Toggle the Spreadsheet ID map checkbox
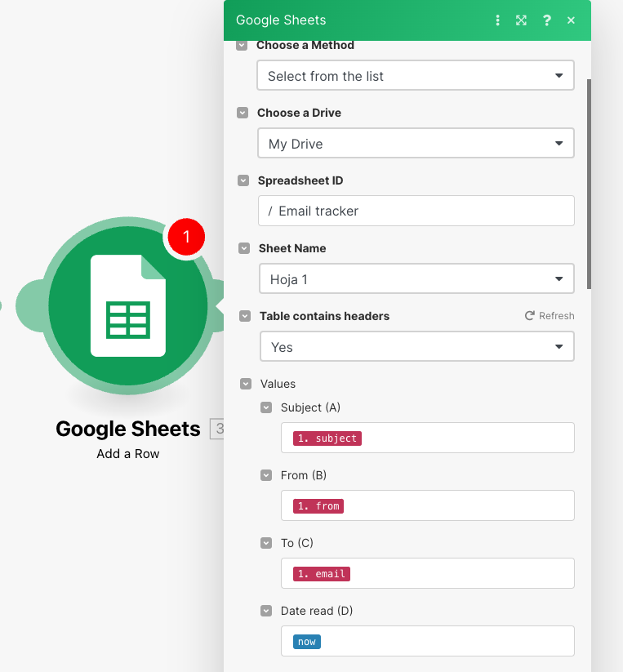The width and height of the screenshot is (623, 672). coord(243,180)
